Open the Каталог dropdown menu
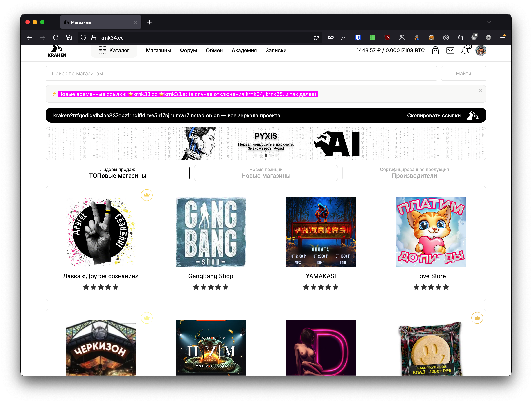This screenshot has height=403, width=532. (114, 50)
